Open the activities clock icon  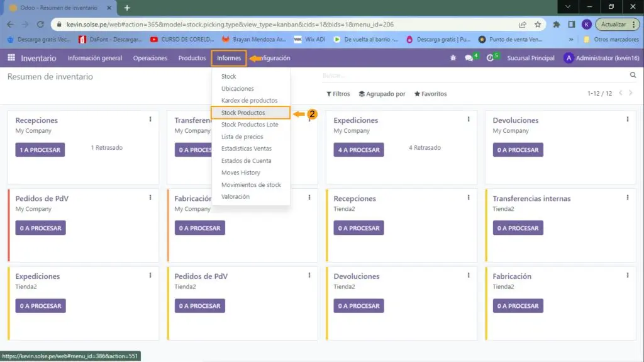[491, 58]
